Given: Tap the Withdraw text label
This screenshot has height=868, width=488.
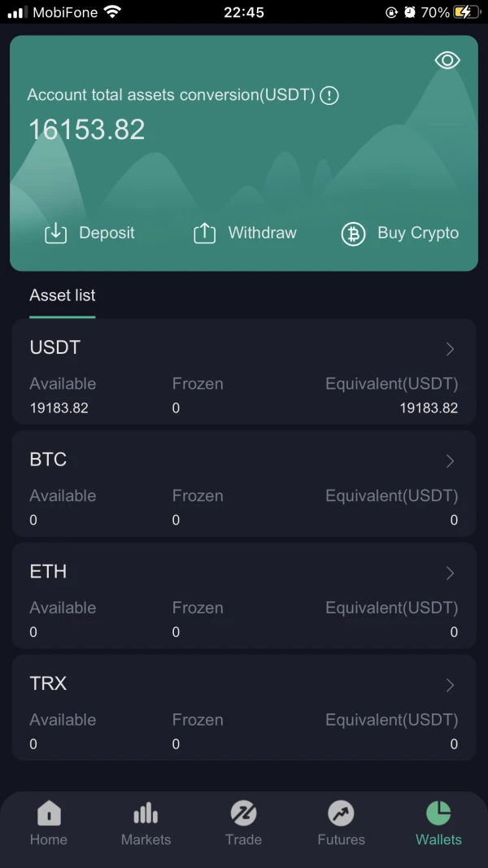Looking at the screenshot, I should (262, 233).
